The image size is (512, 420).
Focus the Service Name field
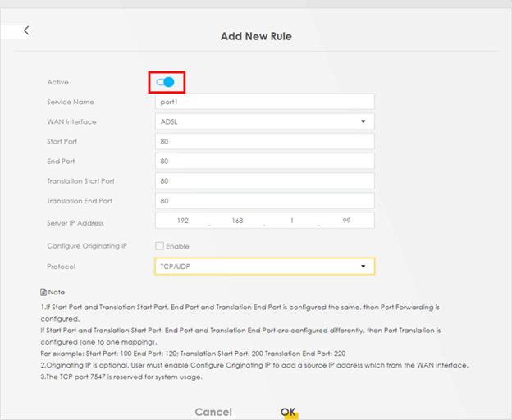265,102
